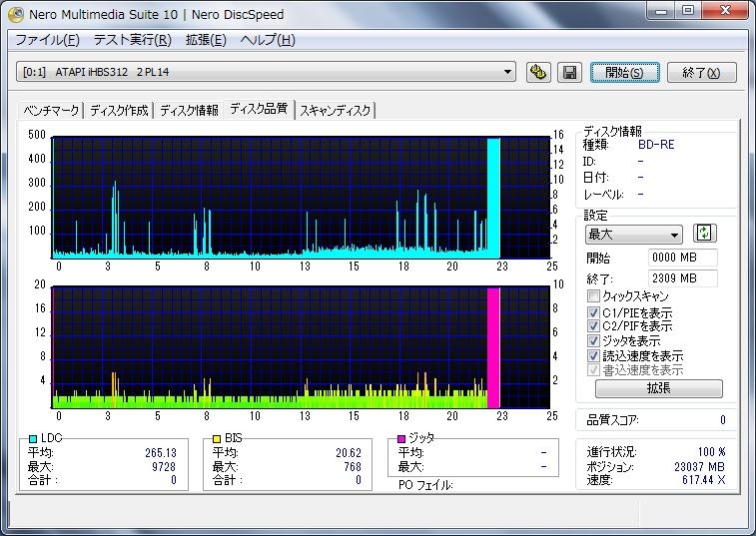
Task: Click the refresh settings icon
Action: (704, 234)
